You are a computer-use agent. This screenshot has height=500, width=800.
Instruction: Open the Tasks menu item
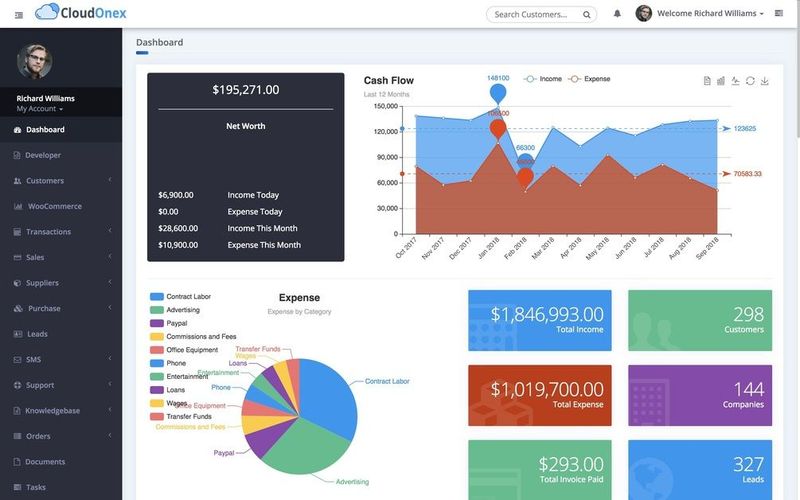61,487
